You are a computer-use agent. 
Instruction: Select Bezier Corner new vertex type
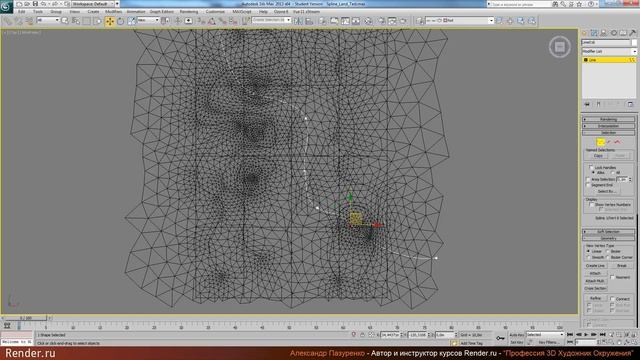pyautogui.click(x=608, y=257)
